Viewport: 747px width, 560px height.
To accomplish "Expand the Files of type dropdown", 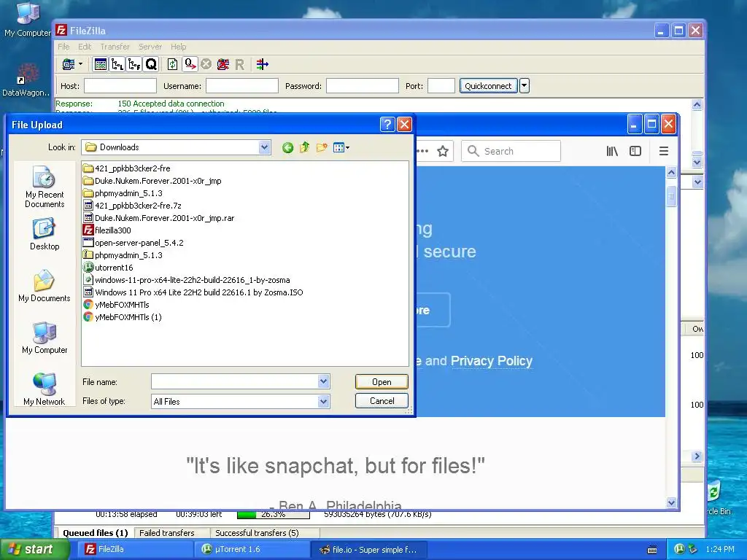I will coord(323,402).
